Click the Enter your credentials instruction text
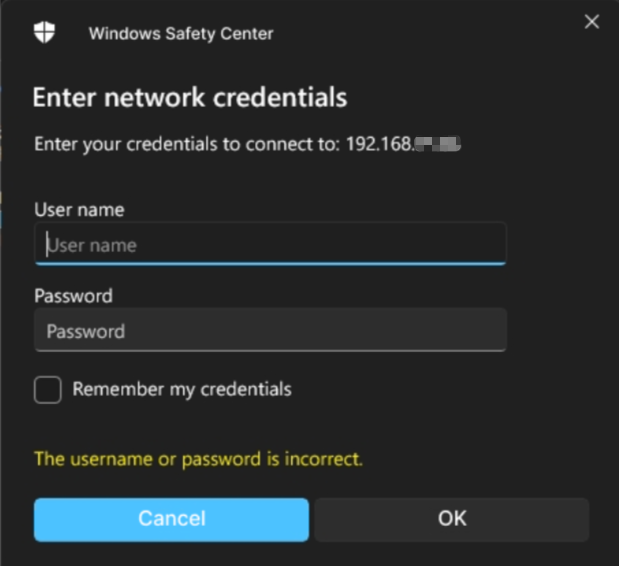The width and height of the screenshot is (619, 566). [x=187, y=144]
